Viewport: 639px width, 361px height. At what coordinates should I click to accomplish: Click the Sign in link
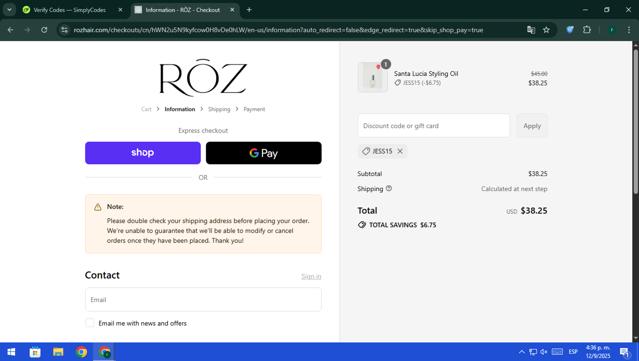311,277
